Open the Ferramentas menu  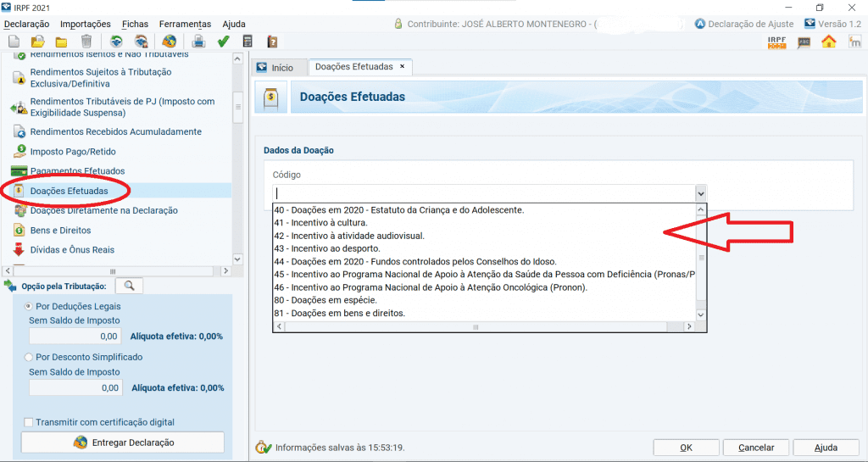pos(185,24)
